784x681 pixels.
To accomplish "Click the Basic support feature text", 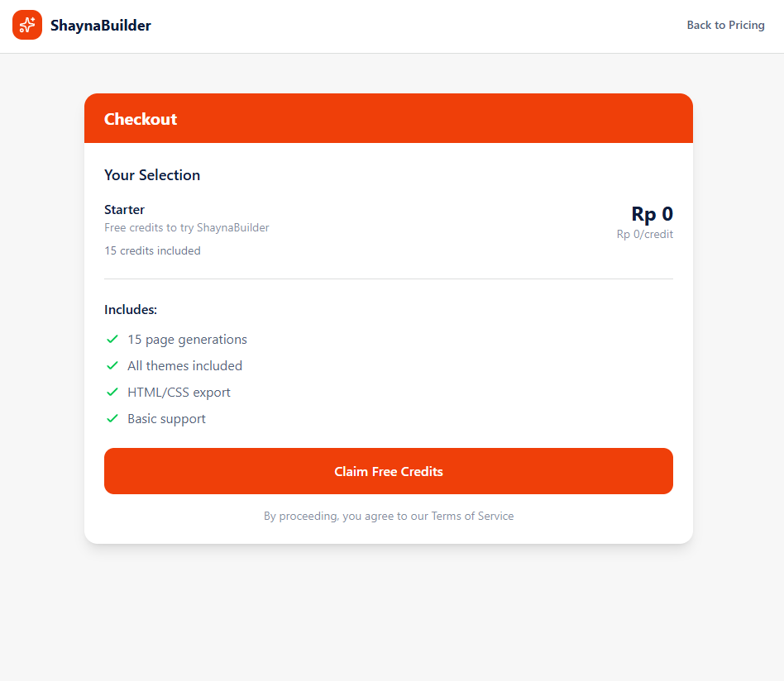I will (x=166, y=419).
